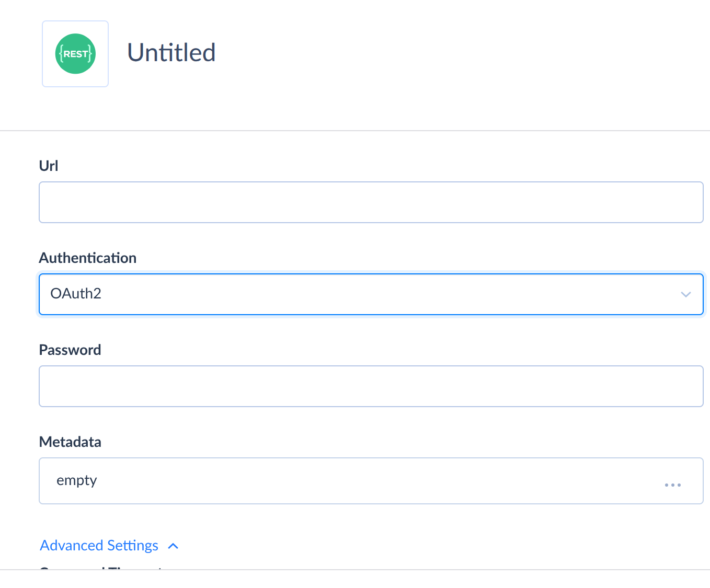Viewport: 710px width, 588px height.
Task: Click the "empty" Metadata value text
Action: [x=77, y=480]
